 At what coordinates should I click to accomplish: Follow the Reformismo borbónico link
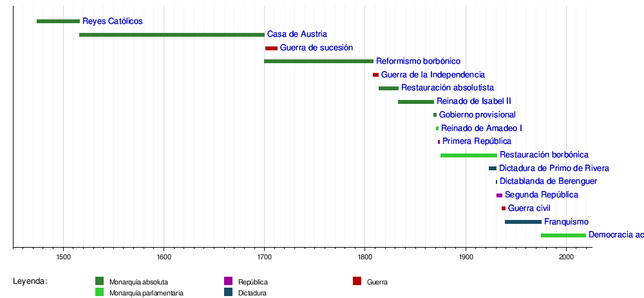[418, 61]
